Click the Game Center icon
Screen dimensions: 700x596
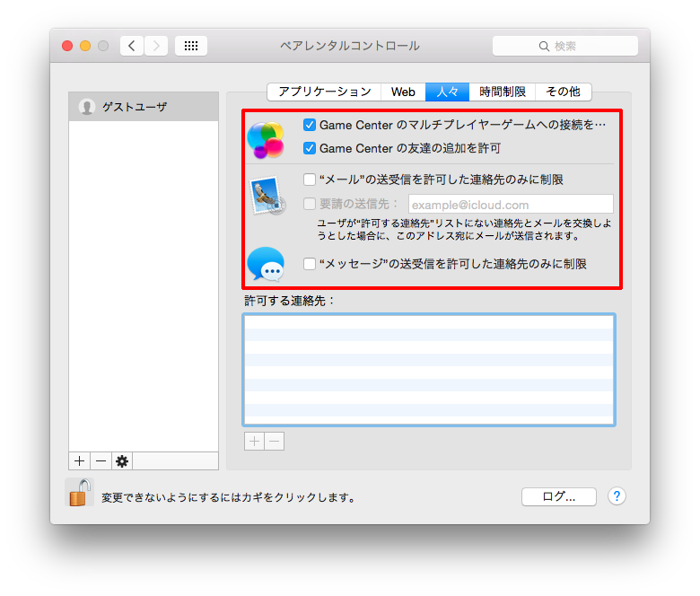coord(266,140)
